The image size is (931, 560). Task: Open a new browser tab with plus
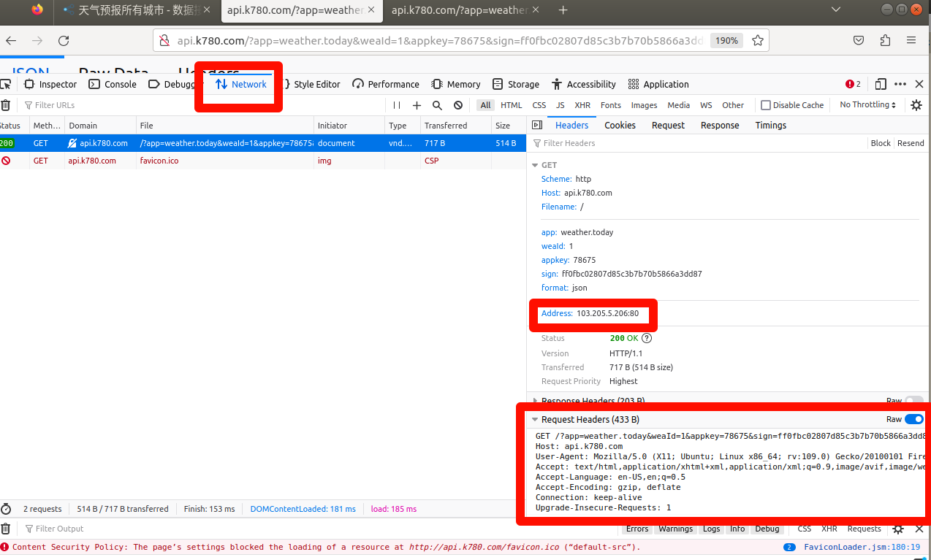click(563, 10)
